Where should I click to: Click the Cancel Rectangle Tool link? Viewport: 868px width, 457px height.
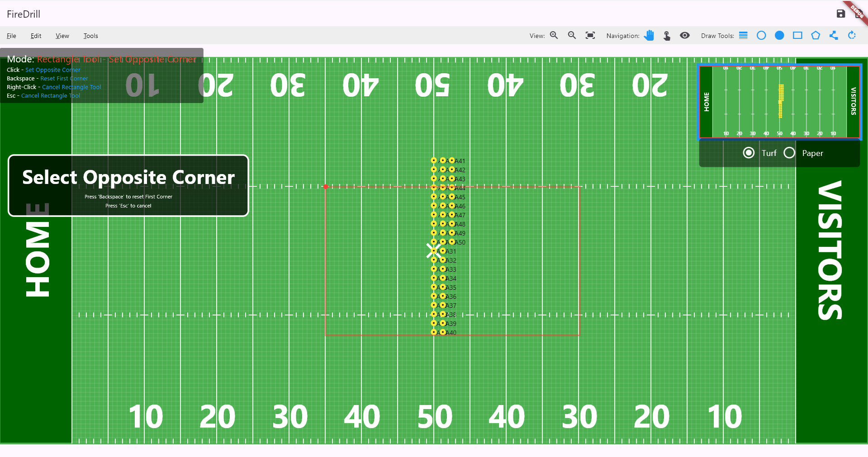[x=71, y=87]
